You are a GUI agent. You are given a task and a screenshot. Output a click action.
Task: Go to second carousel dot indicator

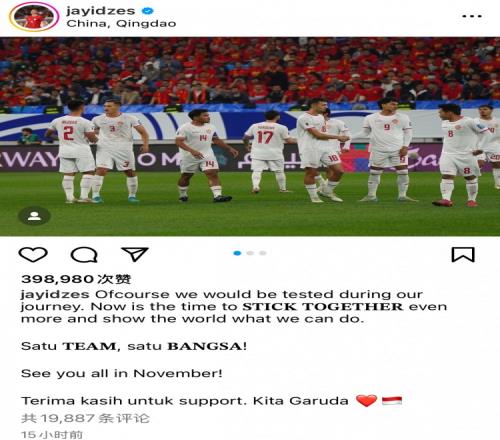[250, 253]
